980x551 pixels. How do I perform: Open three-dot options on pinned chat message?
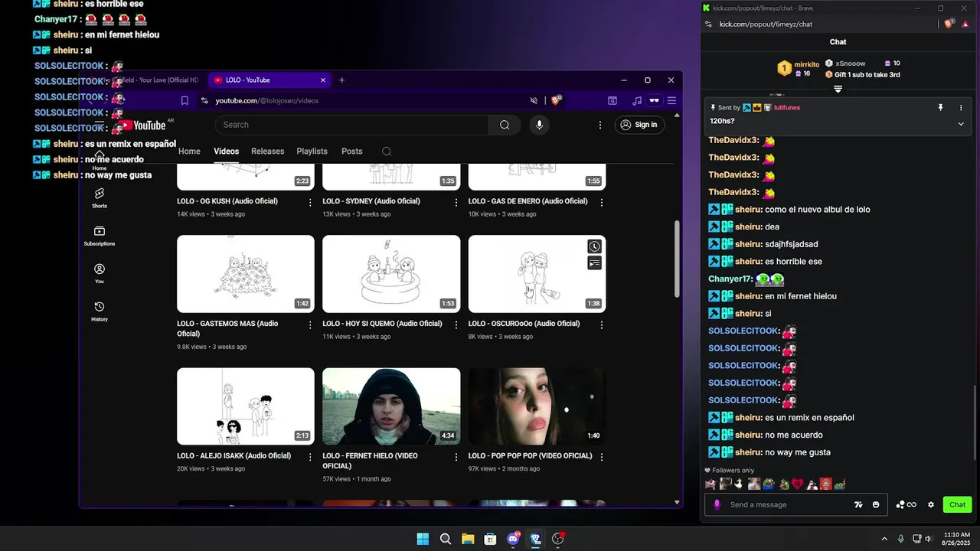(961, 108)
